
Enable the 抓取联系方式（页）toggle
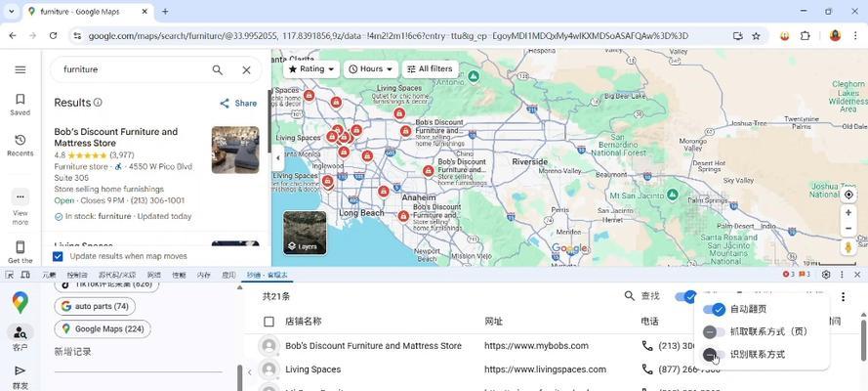tap(714, 332)
